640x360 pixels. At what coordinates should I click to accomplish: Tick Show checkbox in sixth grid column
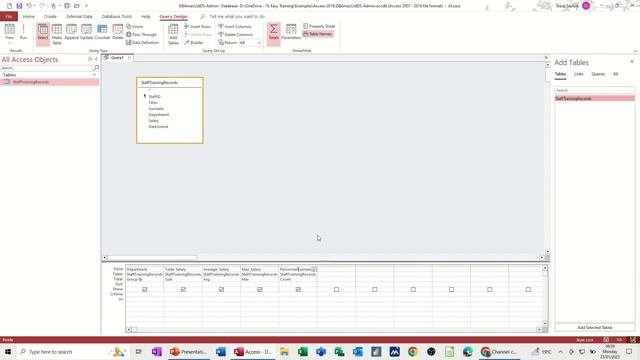[336, 289]
